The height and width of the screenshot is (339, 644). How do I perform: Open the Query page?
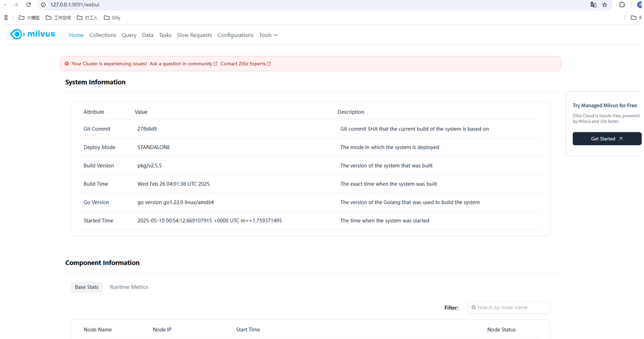click(129, 35)
